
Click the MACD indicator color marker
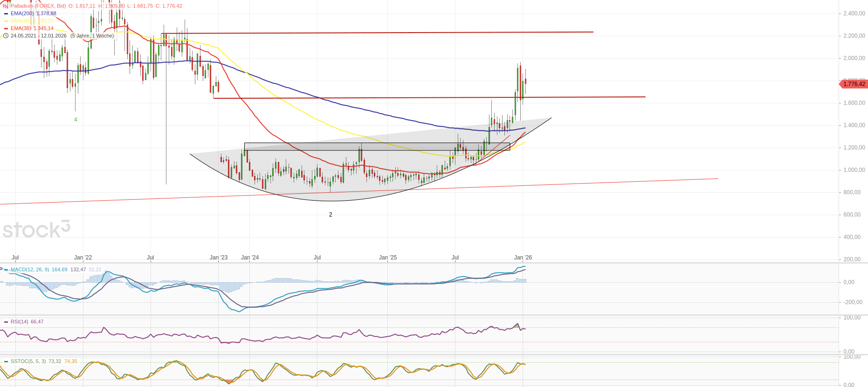6,270
